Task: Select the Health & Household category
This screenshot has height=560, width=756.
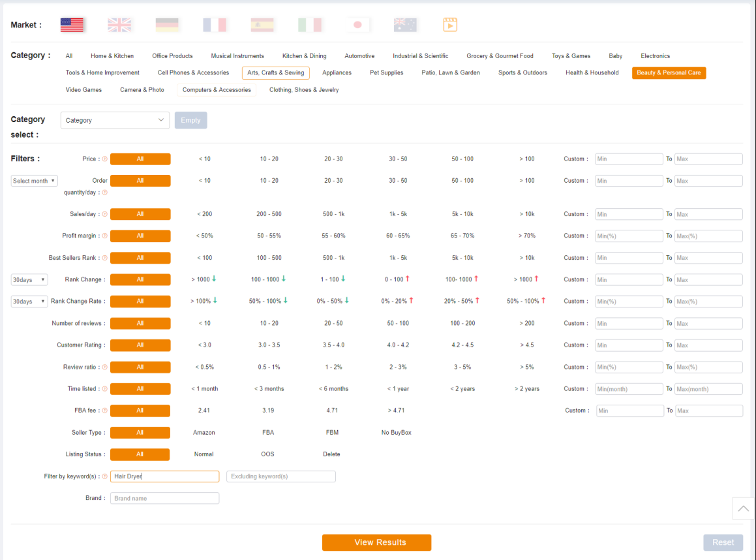Action: 592,73
